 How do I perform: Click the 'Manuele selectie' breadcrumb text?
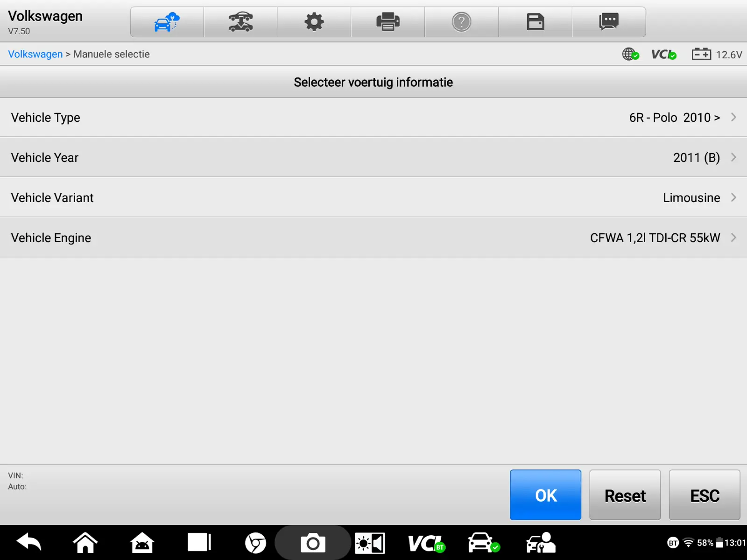[x=112, y=54]
